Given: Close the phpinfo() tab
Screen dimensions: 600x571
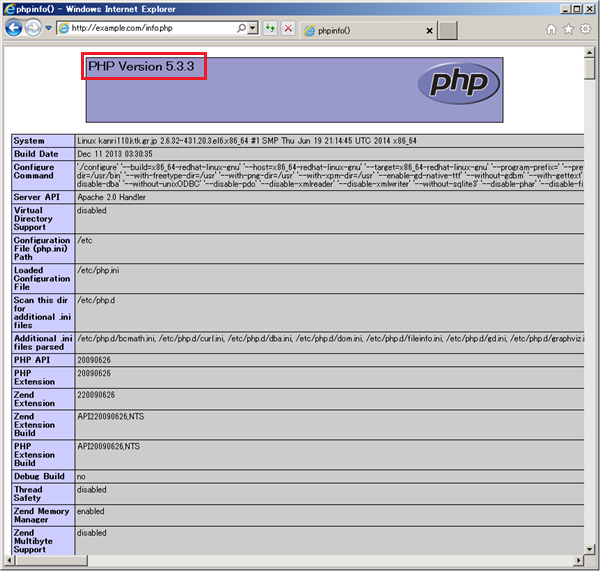Looking at the screenshot, I should [429, 31].
